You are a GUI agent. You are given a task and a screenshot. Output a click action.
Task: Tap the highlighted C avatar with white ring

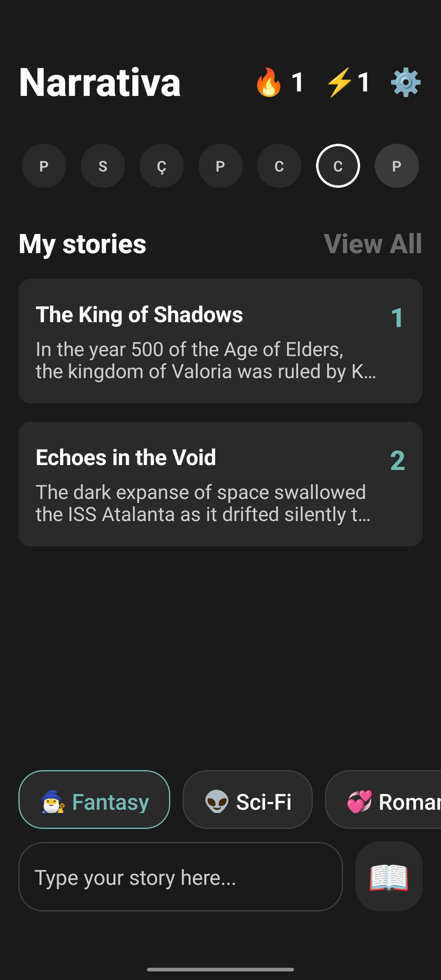pos(338,166)
